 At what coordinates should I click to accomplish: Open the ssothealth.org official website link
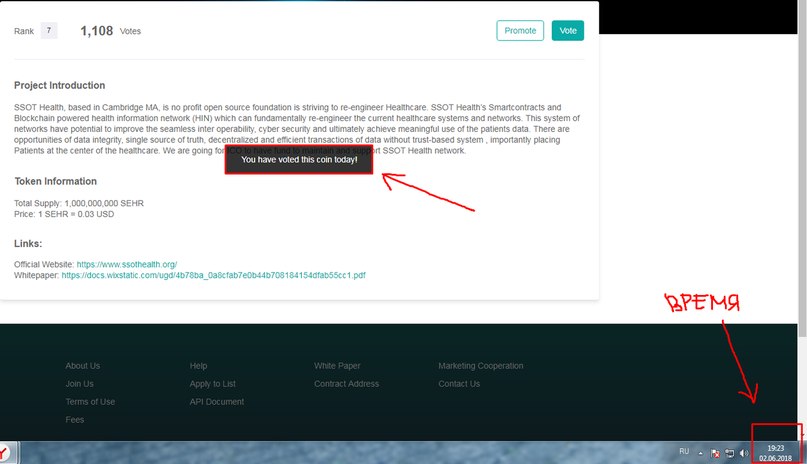[127, 264]
